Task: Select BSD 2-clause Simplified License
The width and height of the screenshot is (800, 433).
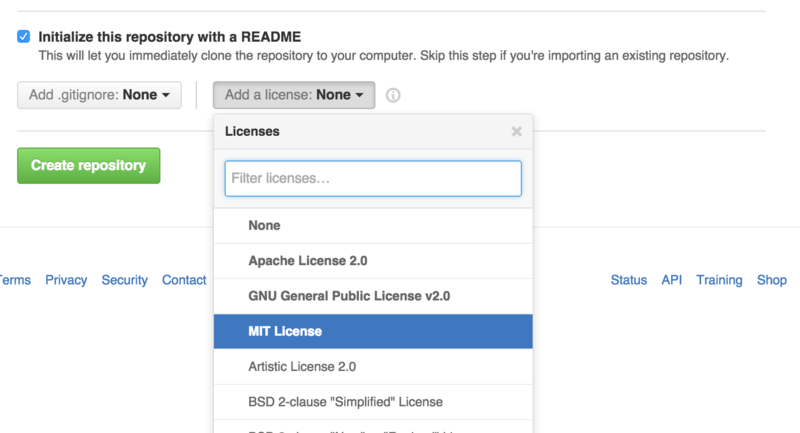Action: tap(345, 401)
